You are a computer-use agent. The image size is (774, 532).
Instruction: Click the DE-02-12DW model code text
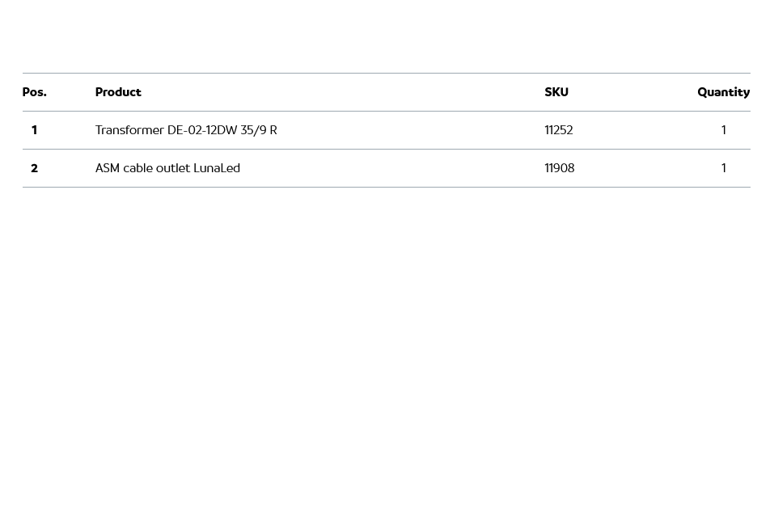201,130
